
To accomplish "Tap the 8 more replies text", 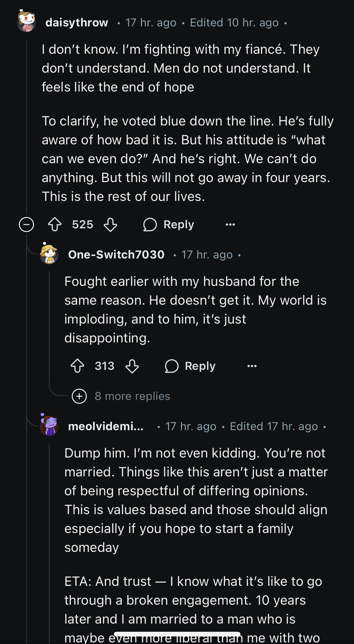I will (132, 396).
